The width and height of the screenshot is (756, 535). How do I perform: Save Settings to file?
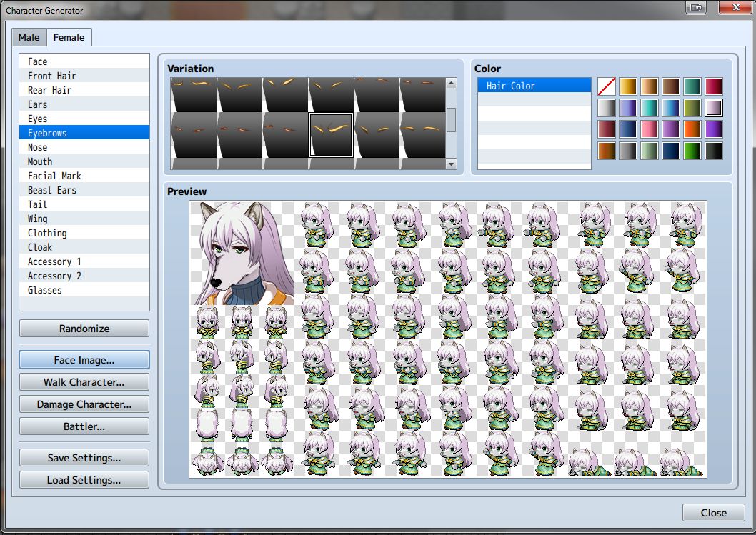tap(84, 458)
